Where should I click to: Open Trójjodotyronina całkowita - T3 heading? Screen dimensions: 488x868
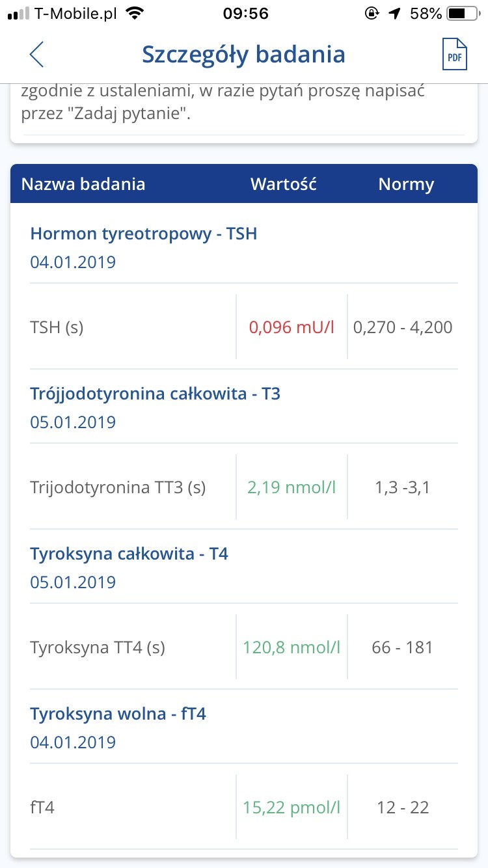155,394
